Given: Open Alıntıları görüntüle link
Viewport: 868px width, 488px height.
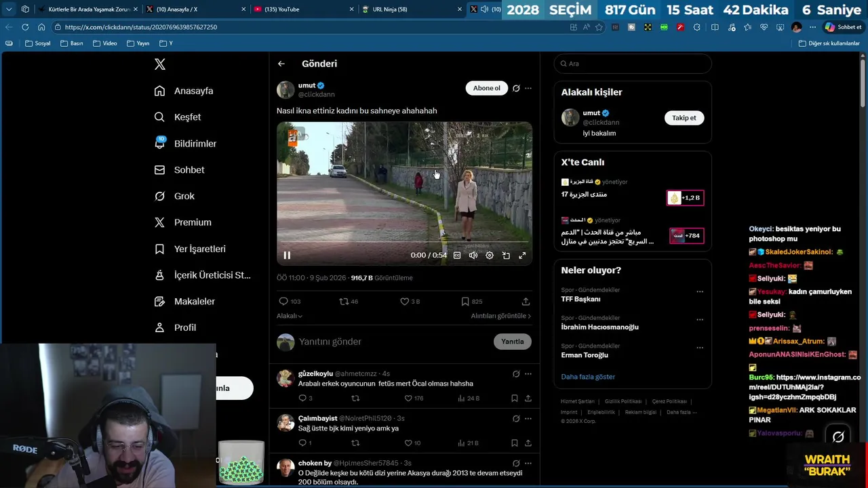Looking at the screenshot, I should (x=500, y=316).
